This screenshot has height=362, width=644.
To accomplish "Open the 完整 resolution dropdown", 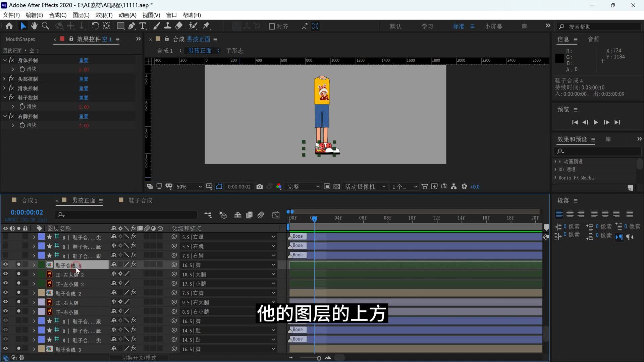I will (303, 187).
